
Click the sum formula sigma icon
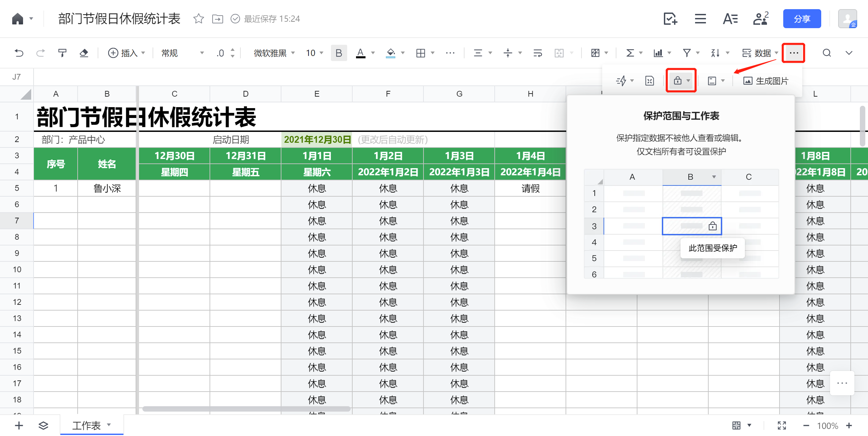(x=630, y=53)
